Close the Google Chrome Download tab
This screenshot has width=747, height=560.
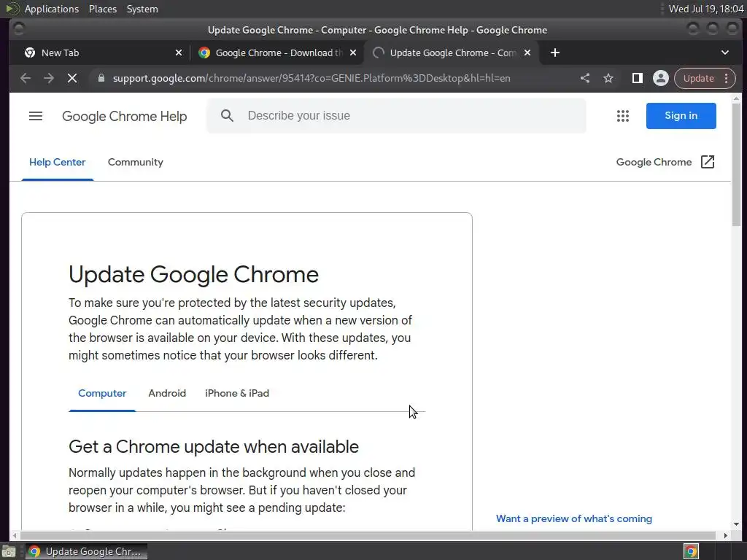pyautogui.click(x=353, y=52)
